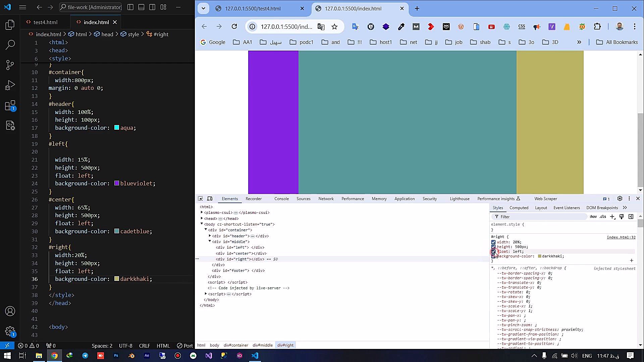Switch to test4.html editor tab
Viewport: 644px width, 362px height.
tap(45, 22)
